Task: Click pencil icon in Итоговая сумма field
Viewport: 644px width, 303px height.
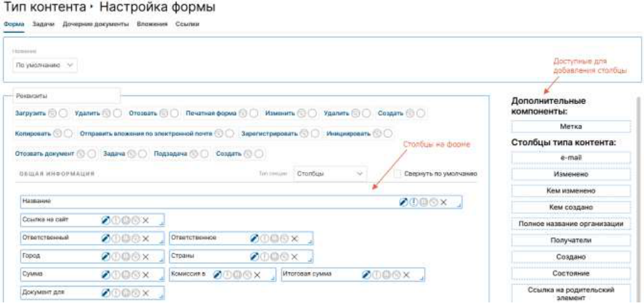Action: (366, 275)
